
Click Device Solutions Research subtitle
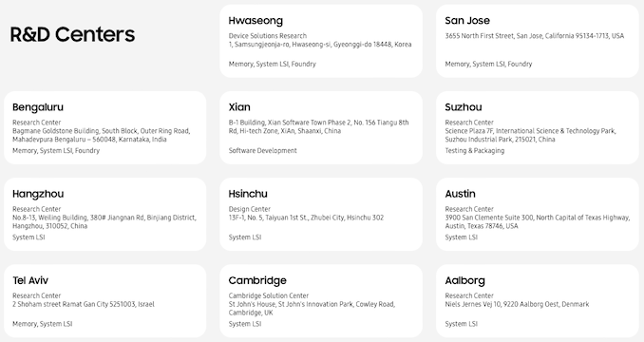coord(268,36)
